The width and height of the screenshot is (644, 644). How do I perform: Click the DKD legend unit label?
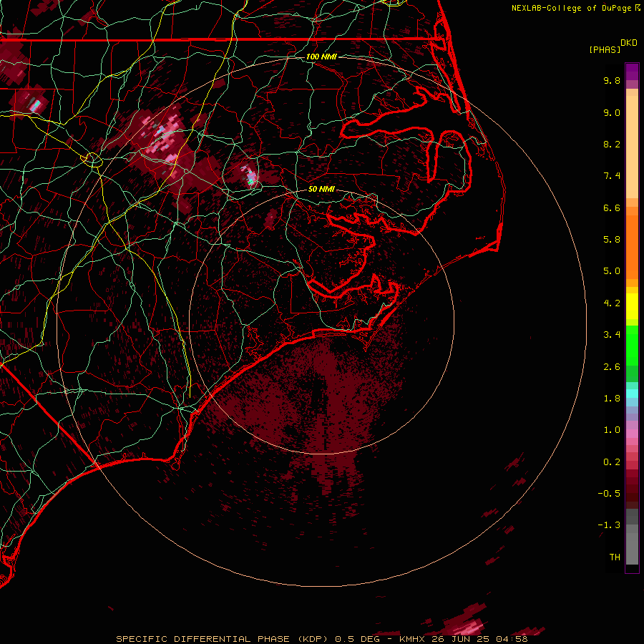coord(629,43)
